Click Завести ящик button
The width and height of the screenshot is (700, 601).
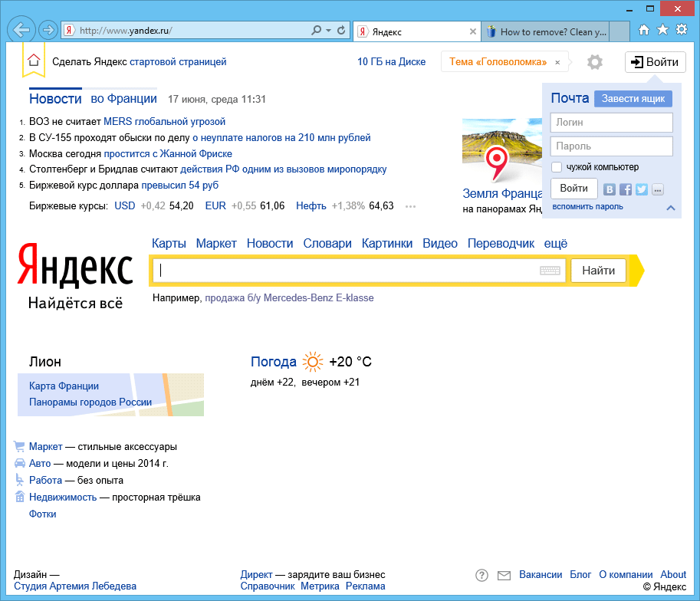pos(633,99)
